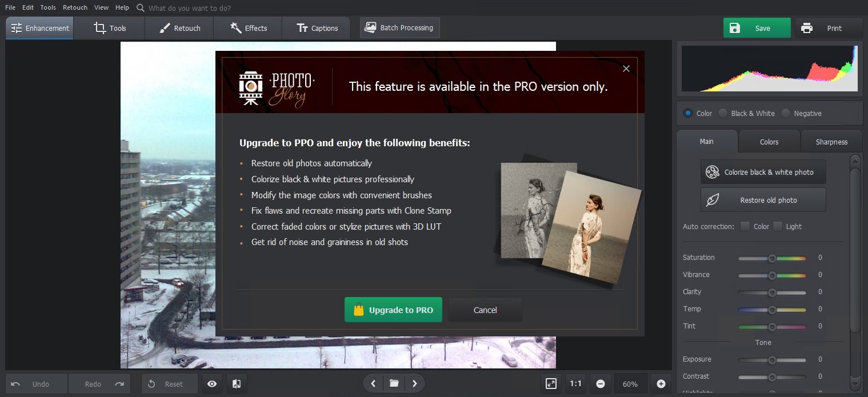Zoom out with the minus icon
The width and height of the screenshot is (868, 397).
tap(601, 384)
